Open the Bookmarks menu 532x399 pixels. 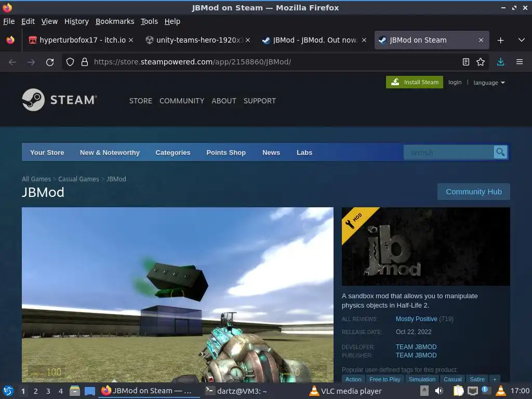point(115,21)
